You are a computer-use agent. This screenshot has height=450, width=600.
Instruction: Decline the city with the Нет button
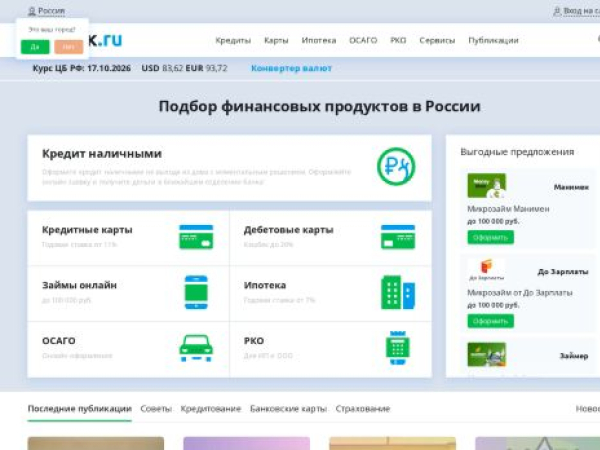point(68,47)
